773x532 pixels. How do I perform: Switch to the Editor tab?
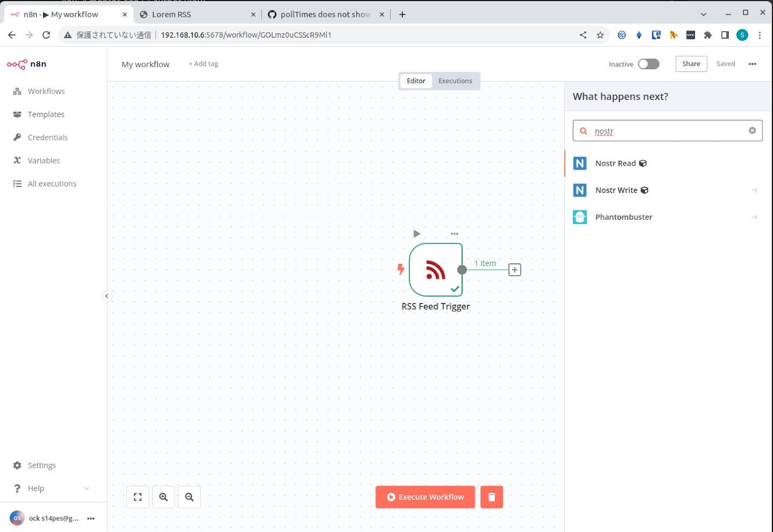(x=416, y=81)
